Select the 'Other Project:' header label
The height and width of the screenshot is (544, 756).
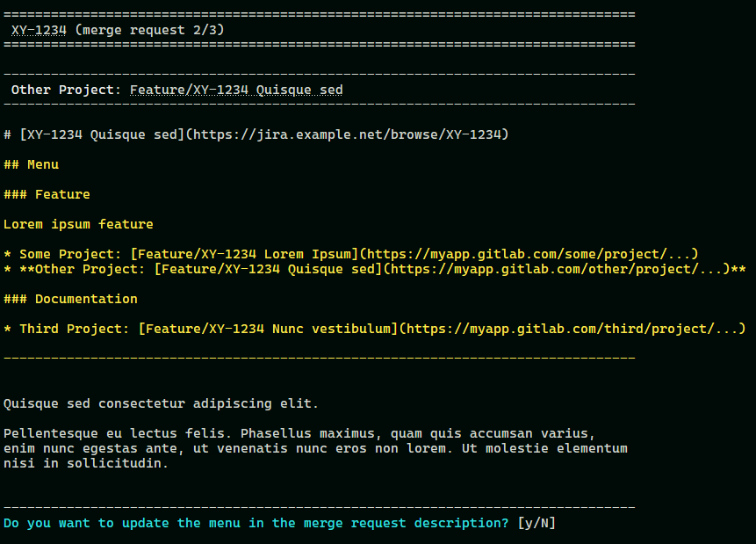point(66,90)
